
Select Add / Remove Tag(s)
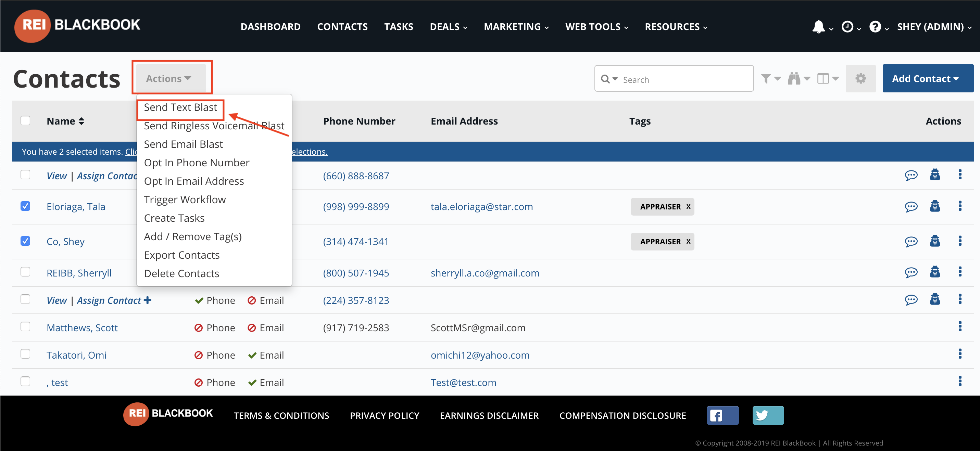point(192,236)
